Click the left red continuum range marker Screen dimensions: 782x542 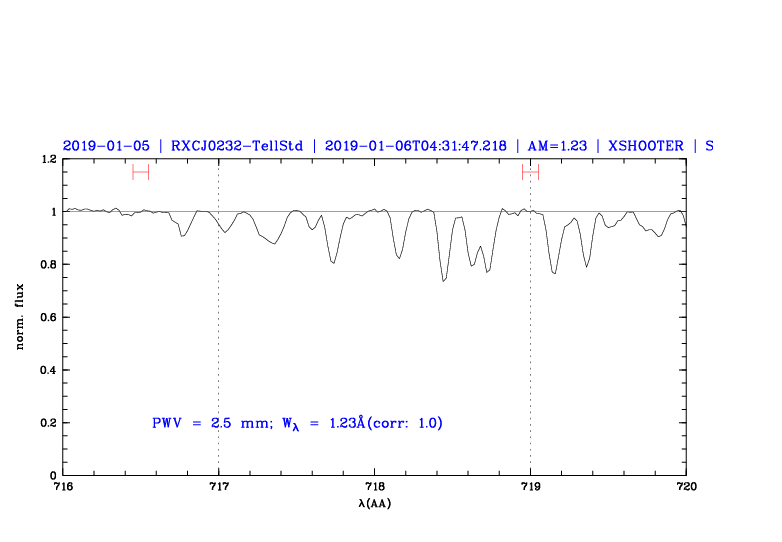coord(140,172)
